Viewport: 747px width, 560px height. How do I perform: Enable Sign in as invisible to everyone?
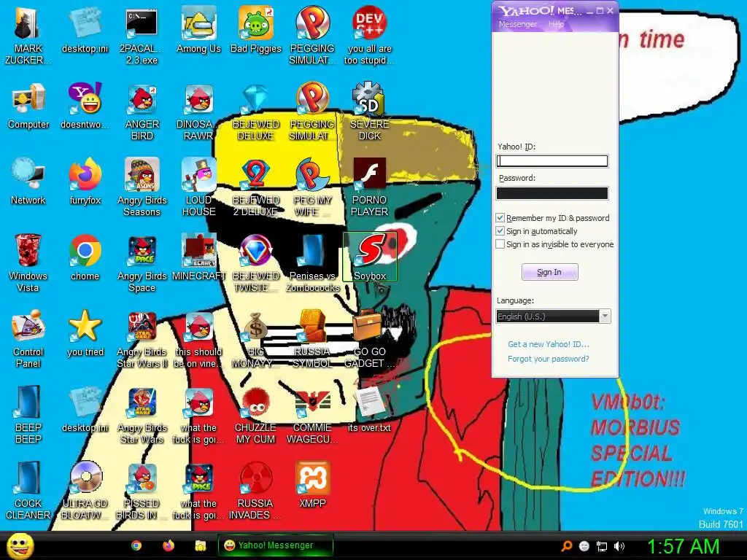(500, 244)
